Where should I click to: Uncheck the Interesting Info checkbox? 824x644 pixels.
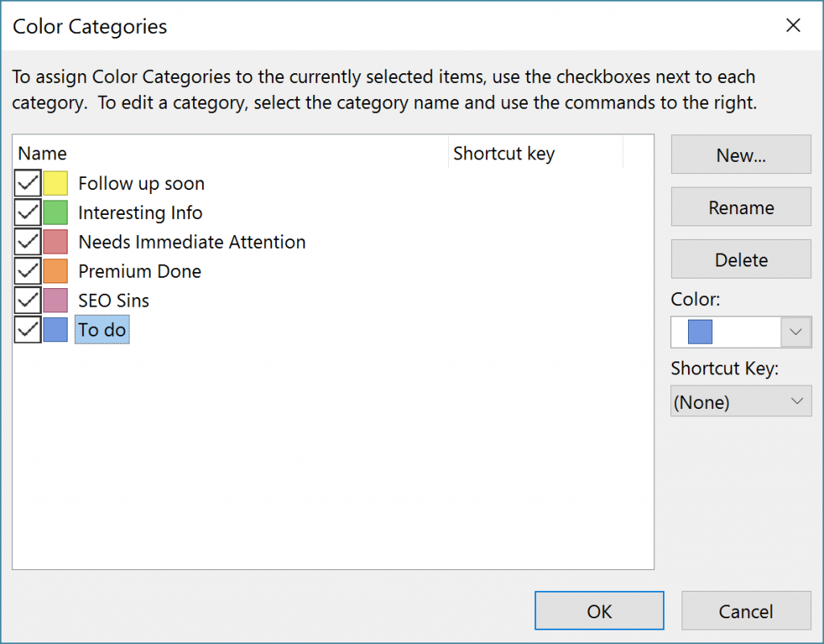tap(28, 213)
